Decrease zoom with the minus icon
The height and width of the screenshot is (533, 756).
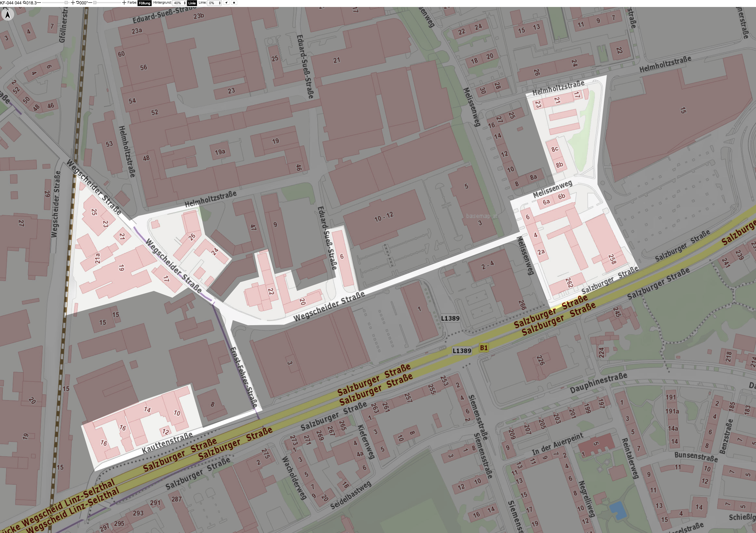click(39, 3)
